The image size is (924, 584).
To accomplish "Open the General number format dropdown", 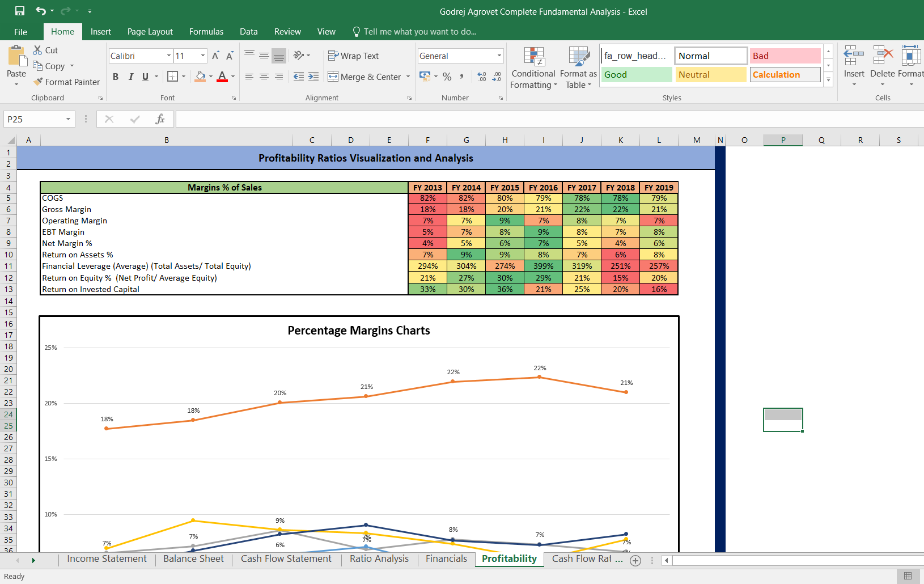I will click(x=499, y=56).
